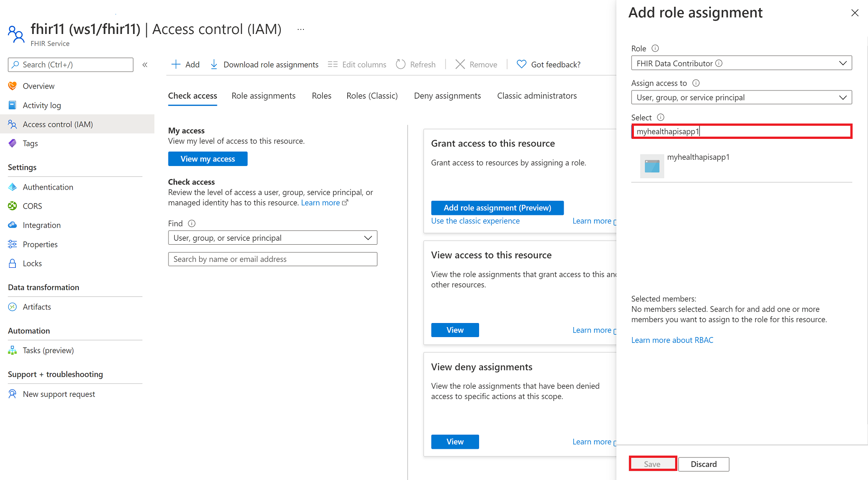Close the Add role assignment panel
Viewport: 868px width, 480px height.
coord(854,13)
